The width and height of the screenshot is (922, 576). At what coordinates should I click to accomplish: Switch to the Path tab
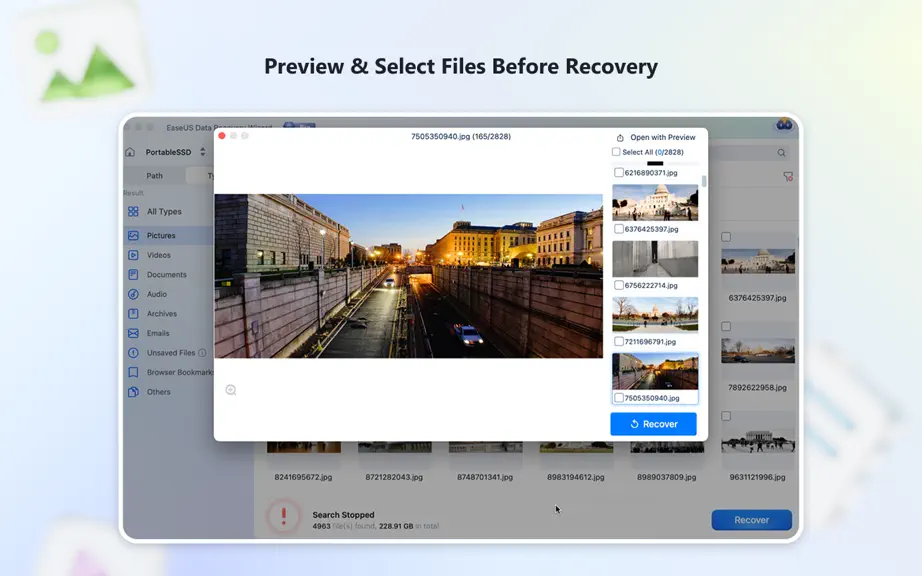tap(155, 176)
